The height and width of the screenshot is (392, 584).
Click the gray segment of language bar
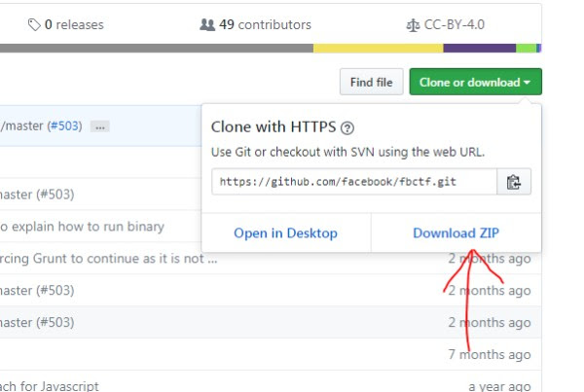tap(157, 48)
